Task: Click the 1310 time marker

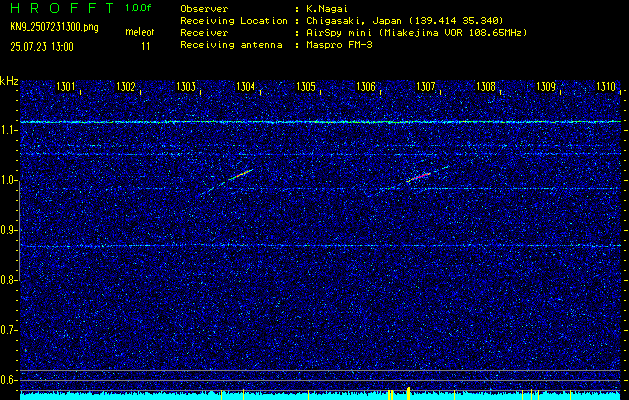Action: 606,87
